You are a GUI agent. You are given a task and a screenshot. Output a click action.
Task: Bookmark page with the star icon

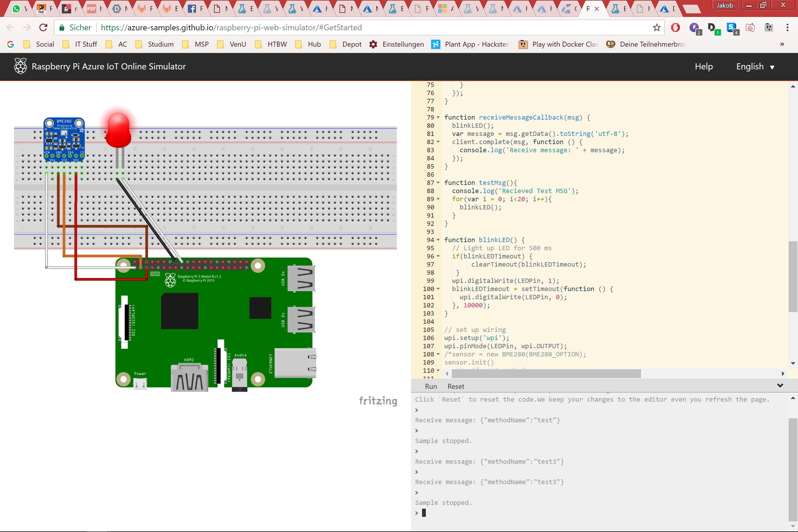click(x=657, y=27)
